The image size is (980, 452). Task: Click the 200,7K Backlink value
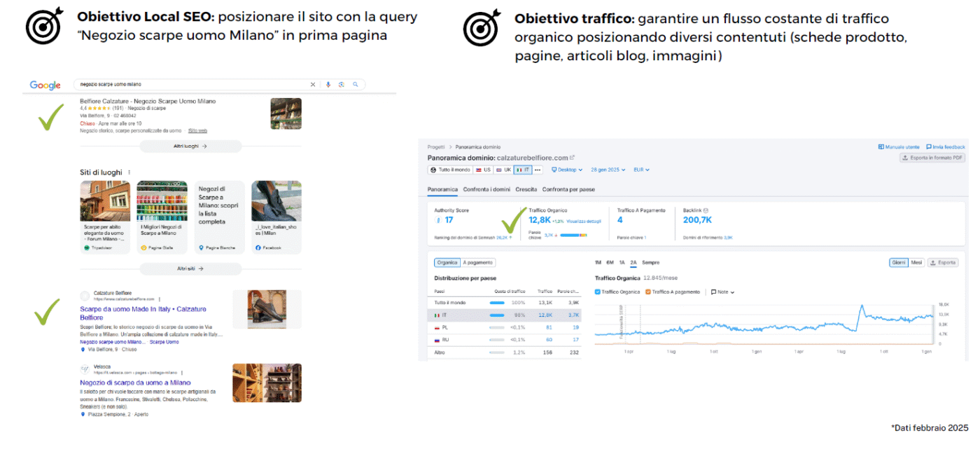(697, 220)
